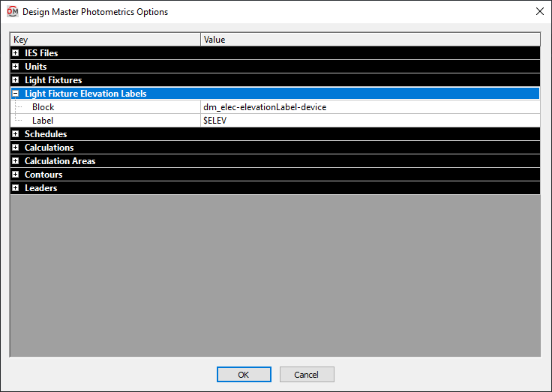The height and width of the screenshot is (392, 552).
Task: Select the Schedules row label
Action: point(46,134)
